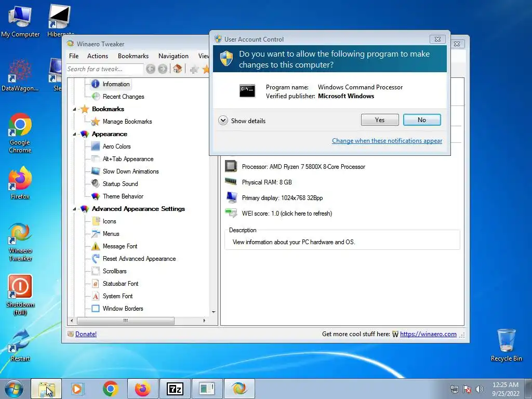Open the Winaero Tweaker desktop shortcut

point(20,242)
